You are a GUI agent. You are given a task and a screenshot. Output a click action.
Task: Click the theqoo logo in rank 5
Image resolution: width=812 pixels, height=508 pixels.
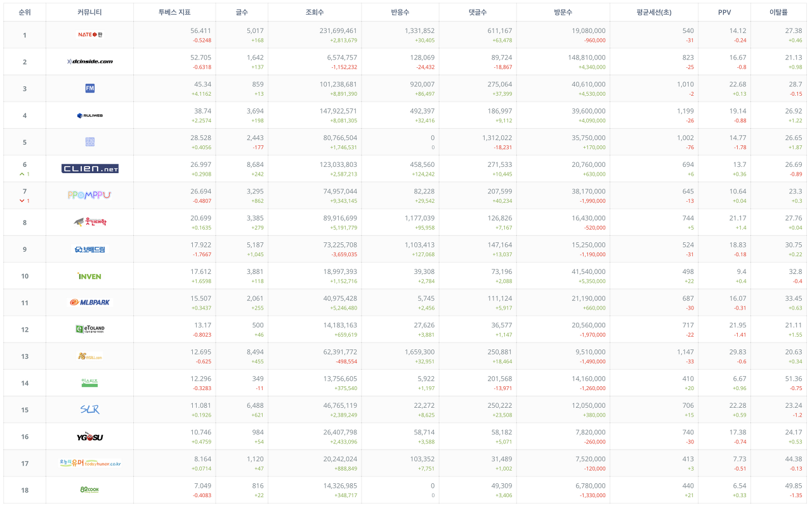tap(89, 142)
